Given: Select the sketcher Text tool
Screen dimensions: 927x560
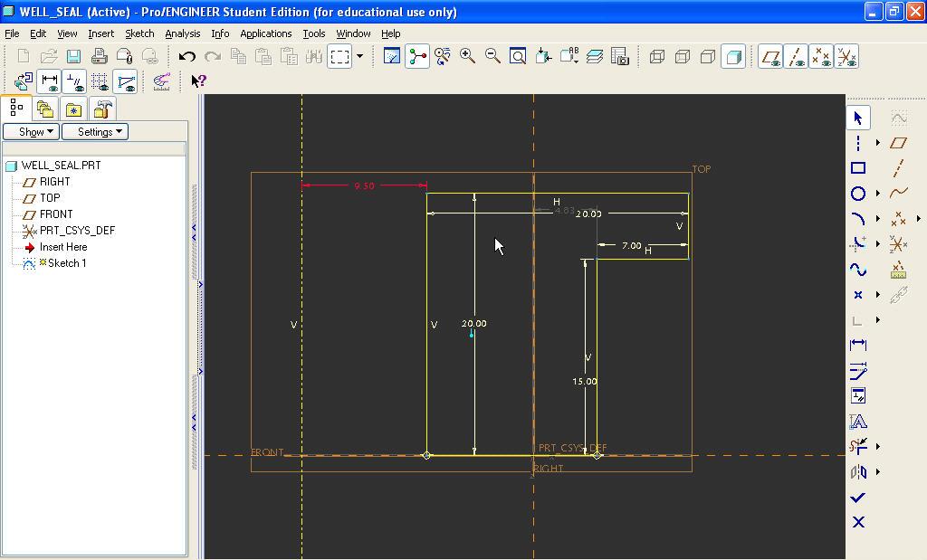Looking at the screenshot, I should [858, 422].
